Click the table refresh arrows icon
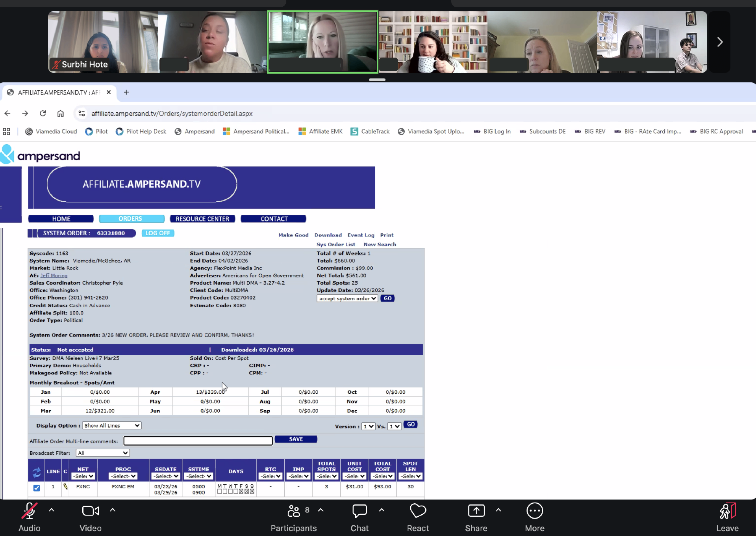The width and height of the screenshot is (756, 536). [x=37, y=472]
